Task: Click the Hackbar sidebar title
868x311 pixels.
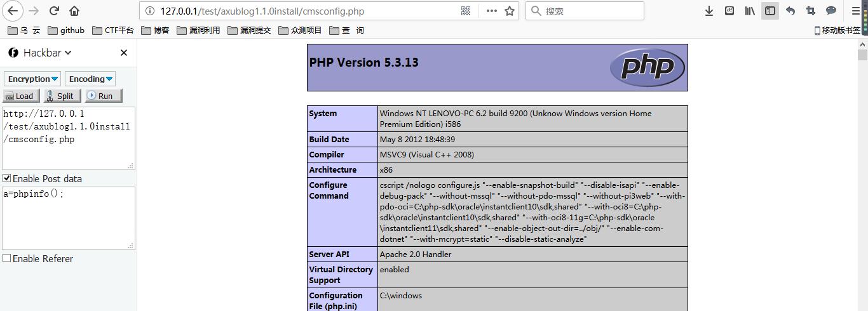Action: pyautogui.click(x=42, y=53)
